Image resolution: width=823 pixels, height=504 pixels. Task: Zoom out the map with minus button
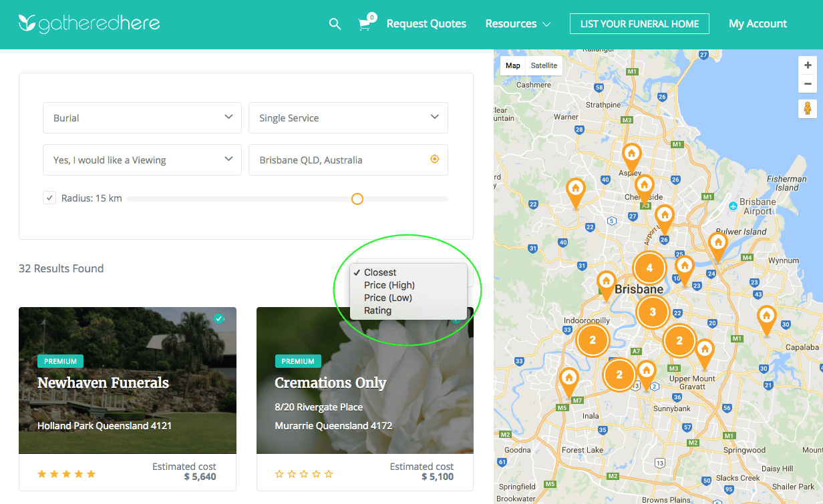(808, 84)
